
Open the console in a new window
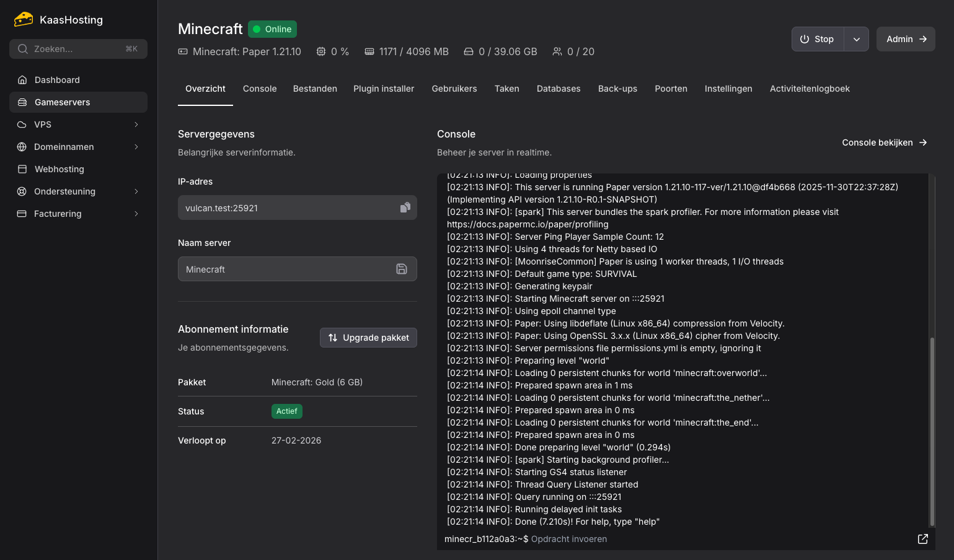coord(923,539)
